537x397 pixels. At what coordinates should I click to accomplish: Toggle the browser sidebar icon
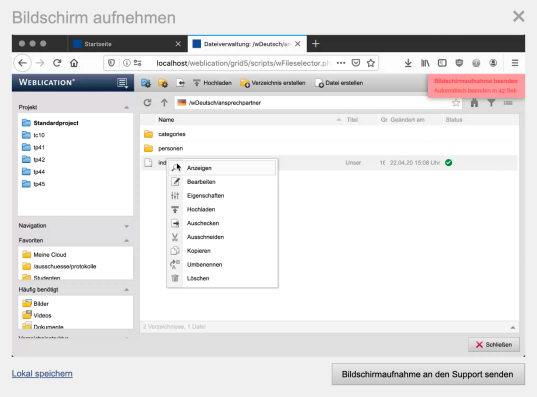[x=442, y=63]
